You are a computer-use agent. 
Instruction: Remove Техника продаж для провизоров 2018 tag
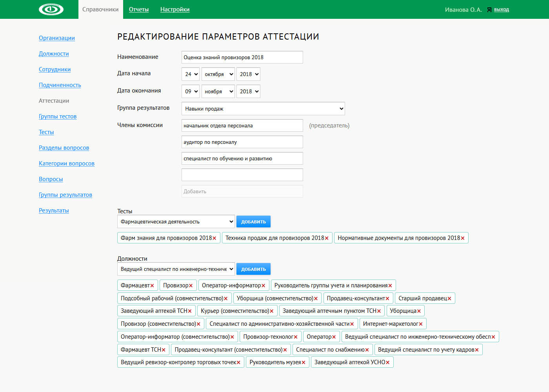pyautogui.click(x=327, y=238)
